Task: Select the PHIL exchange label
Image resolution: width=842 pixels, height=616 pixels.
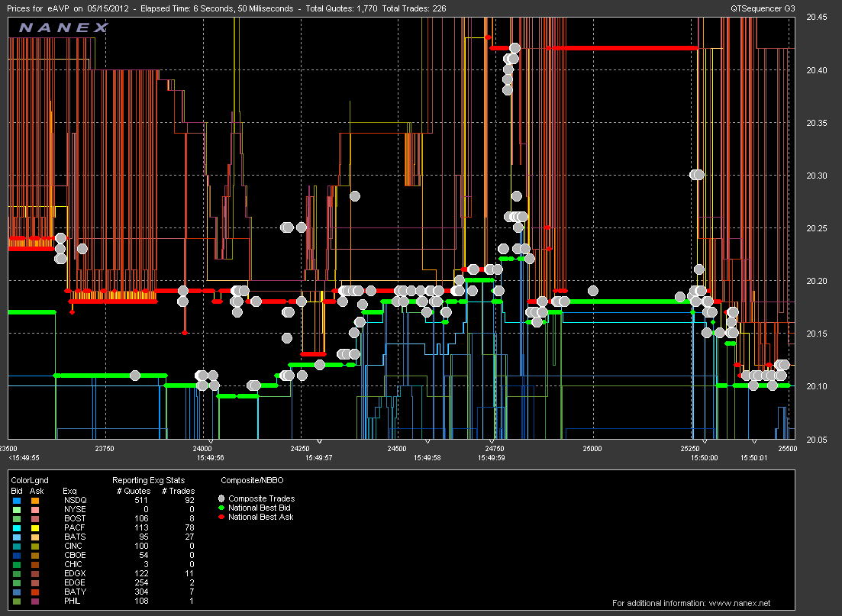Action: [x=72, y=601]
